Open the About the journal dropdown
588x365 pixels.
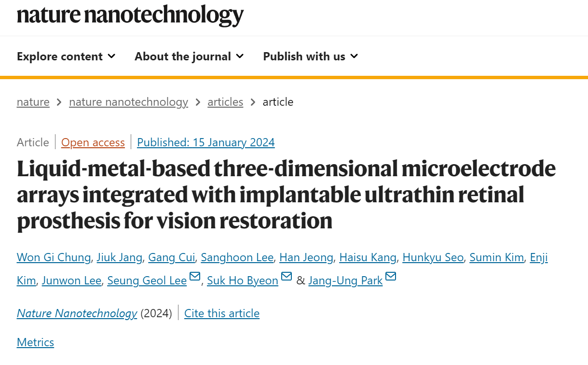(189, 56)
